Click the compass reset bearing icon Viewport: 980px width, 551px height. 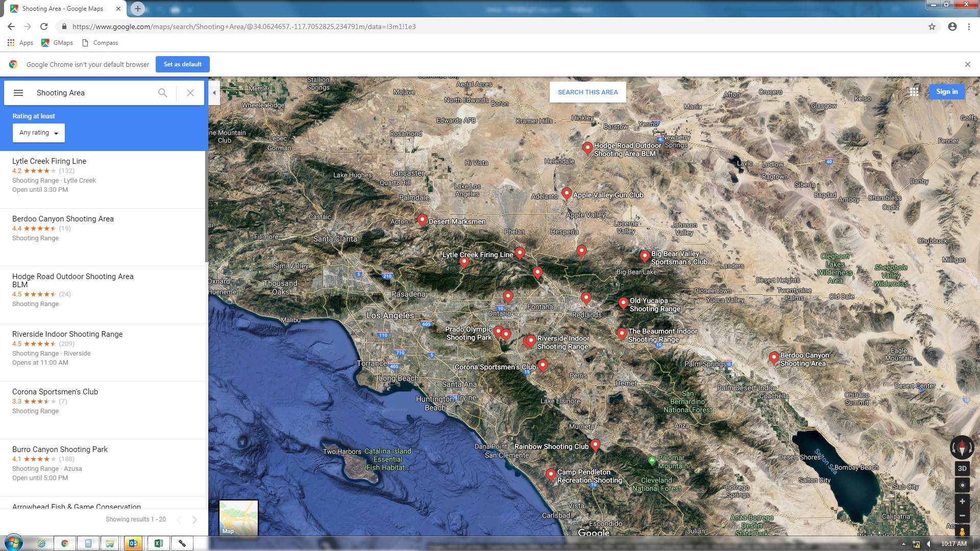click(962, 447)
